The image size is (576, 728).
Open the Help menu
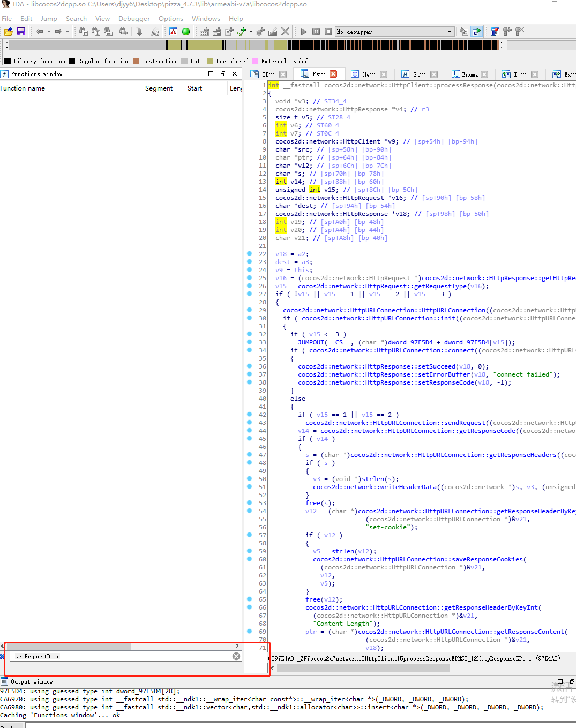pos(236,18)
